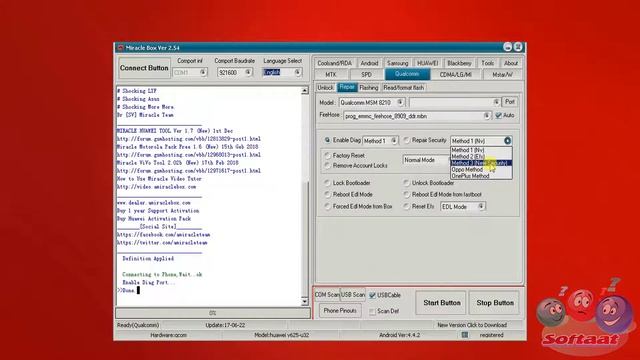Toggle the Scan Def checkbox
This screenshot has height=360, width=640.
[x=372, y=311]
